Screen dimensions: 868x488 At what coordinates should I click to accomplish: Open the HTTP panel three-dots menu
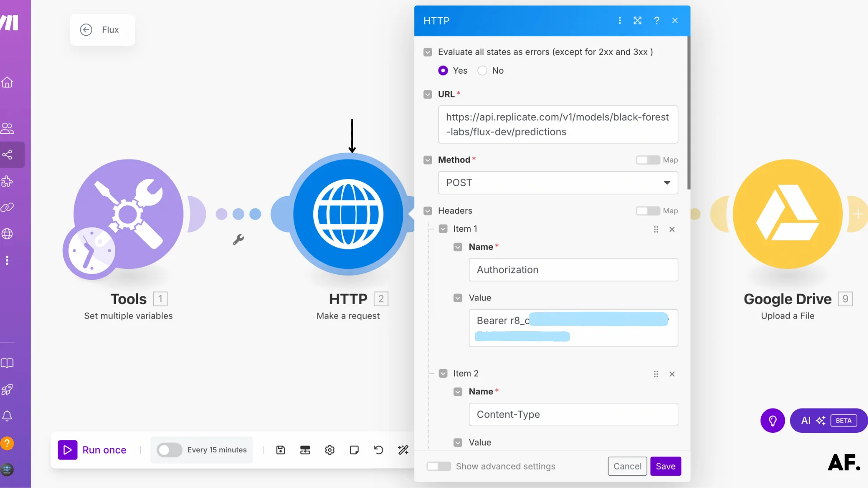pyautogui.click(x=619, y=21)
